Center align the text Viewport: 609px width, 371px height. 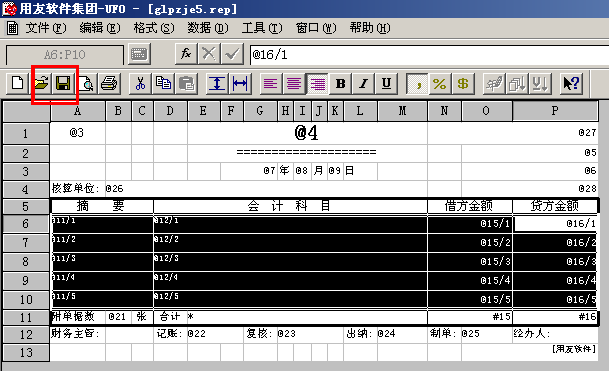pos(294,84)
